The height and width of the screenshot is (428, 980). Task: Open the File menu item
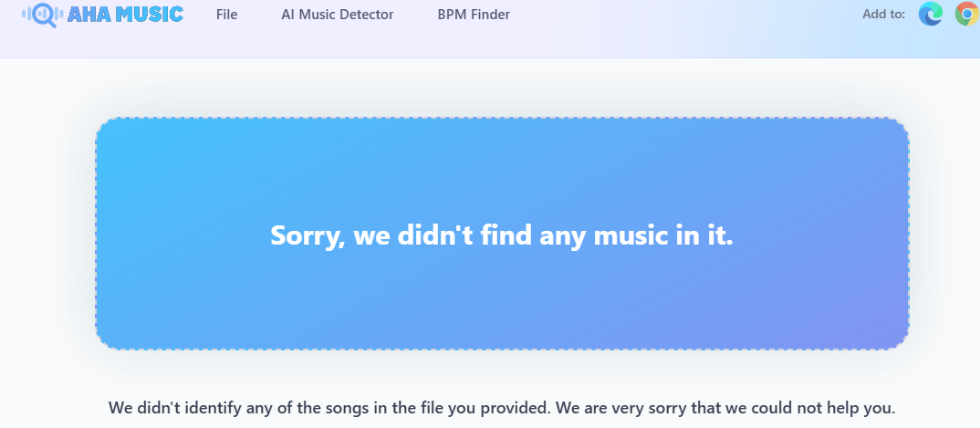tap(227, 15)
